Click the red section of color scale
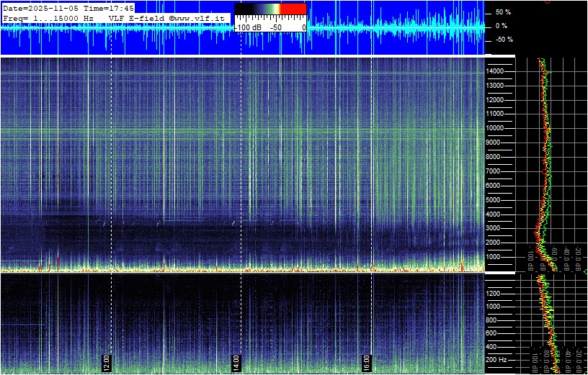Image resolution: width=588 pixels, height=375 pixels. (293, 9)
